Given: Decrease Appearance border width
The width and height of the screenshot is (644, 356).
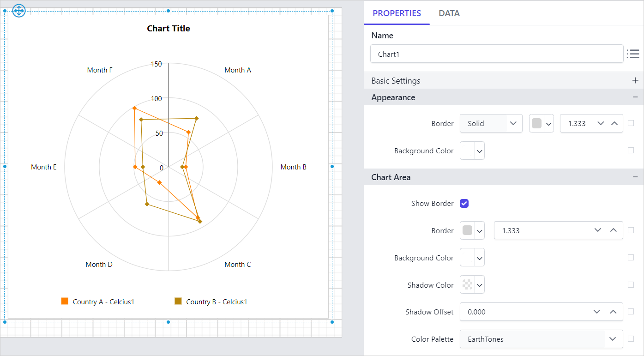Looking at the screenshot, I should (601, 123).
